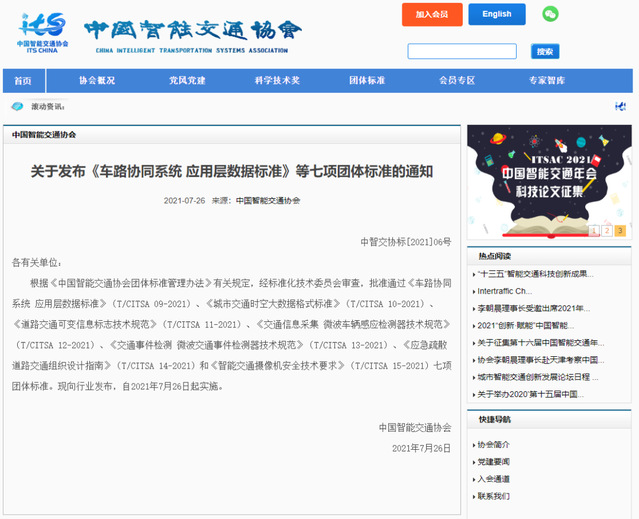This screenshot has height=519, width=639.
Task: Focus the search input field
Action: [x=461, y=51]
